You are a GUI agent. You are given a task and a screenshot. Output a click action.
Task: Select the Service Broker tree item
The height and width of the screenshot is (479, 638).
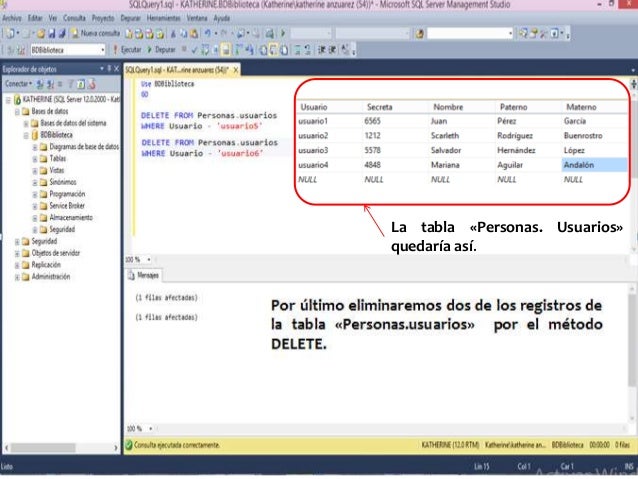(67, 206)
